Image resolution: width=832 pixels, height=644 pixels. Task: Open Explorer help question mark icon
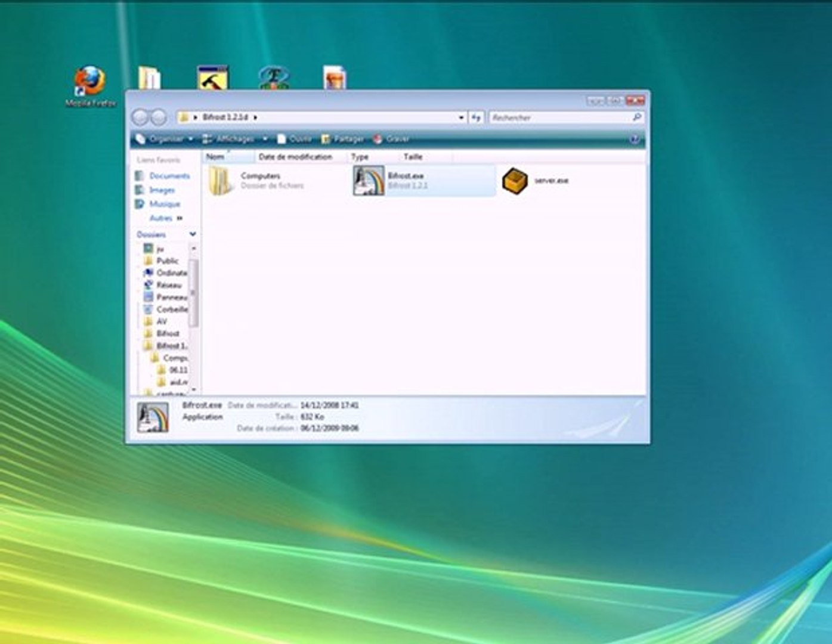click(x=635, y=139)
